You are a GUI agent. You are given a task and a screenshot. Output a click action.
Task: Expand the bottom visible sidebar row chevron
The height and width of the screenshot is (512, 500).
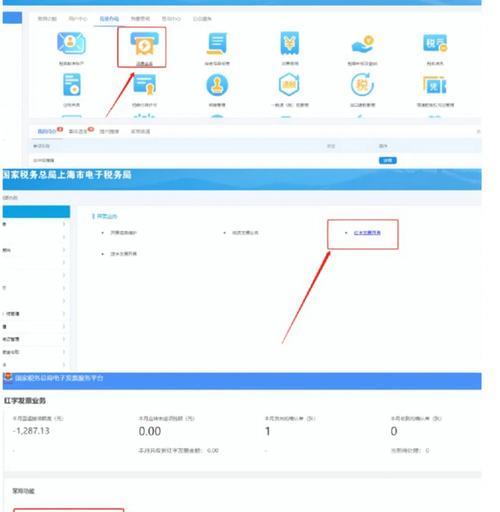pyautogui.click(x=64, y=365)
